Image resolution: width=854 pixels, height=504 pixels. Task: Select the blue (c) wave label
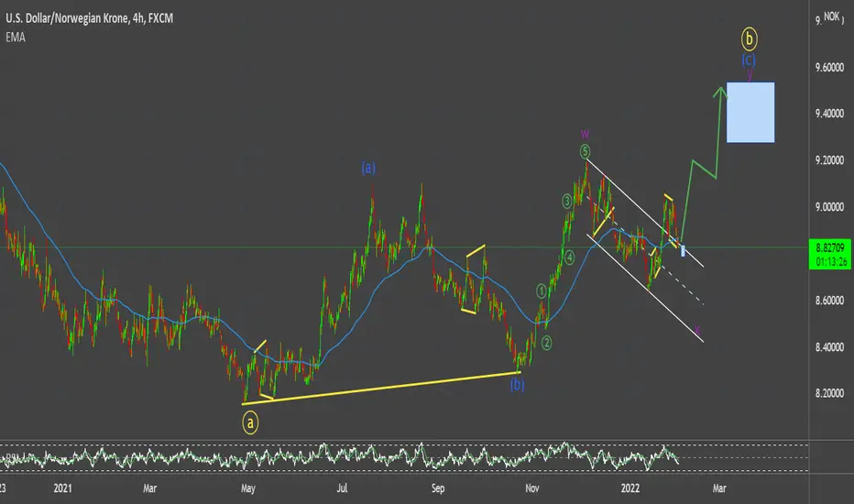(x=749, y=60)
